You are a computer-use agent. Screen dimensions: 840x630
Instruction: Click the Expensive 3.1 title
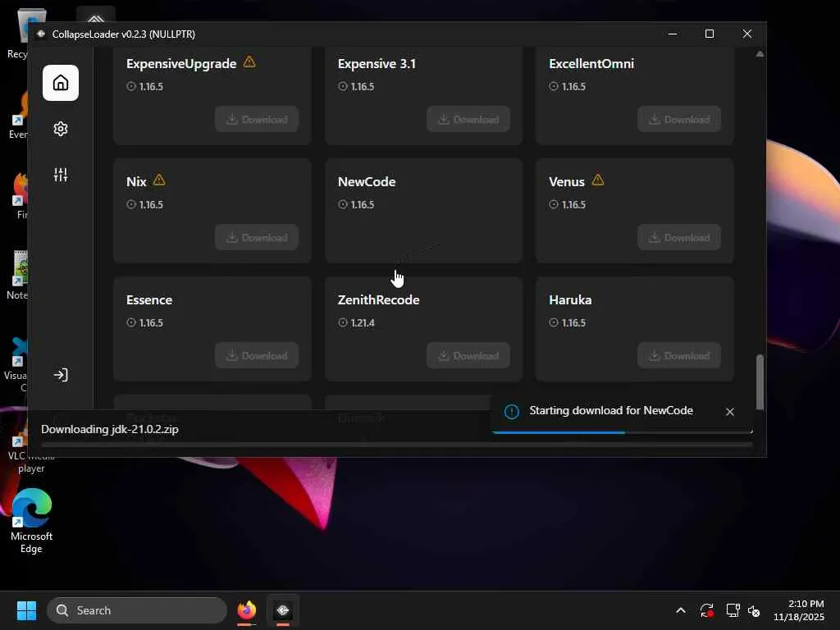377,64
